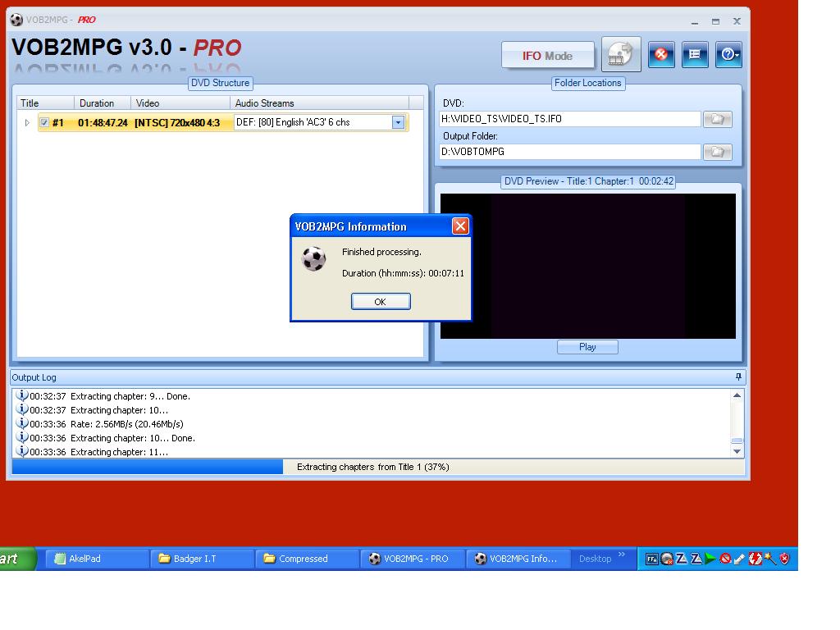
Task: Click OK in the information dialog
Action: click(381, 302)
